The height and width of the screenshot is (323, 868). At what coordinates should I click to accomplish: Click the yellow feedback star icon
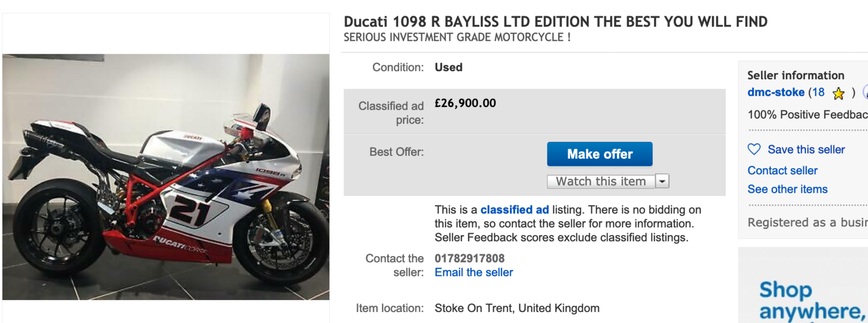(x=838, y=93)
